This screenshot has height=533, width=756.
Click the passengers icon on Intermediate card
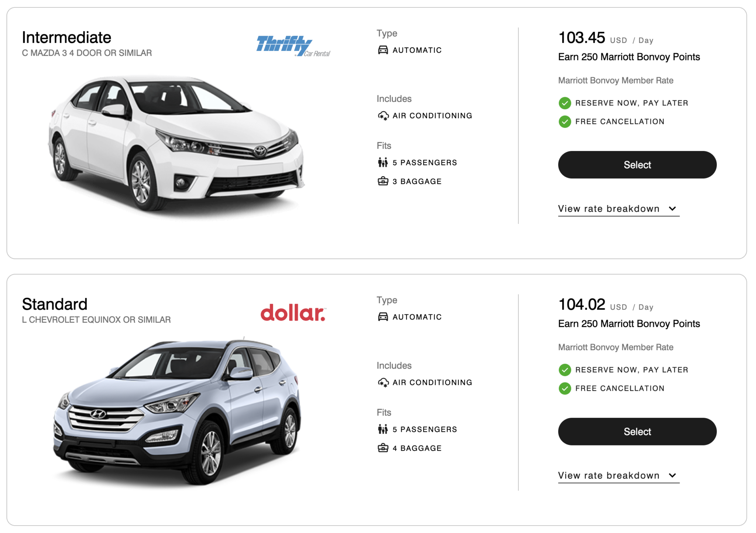point(383,163)
